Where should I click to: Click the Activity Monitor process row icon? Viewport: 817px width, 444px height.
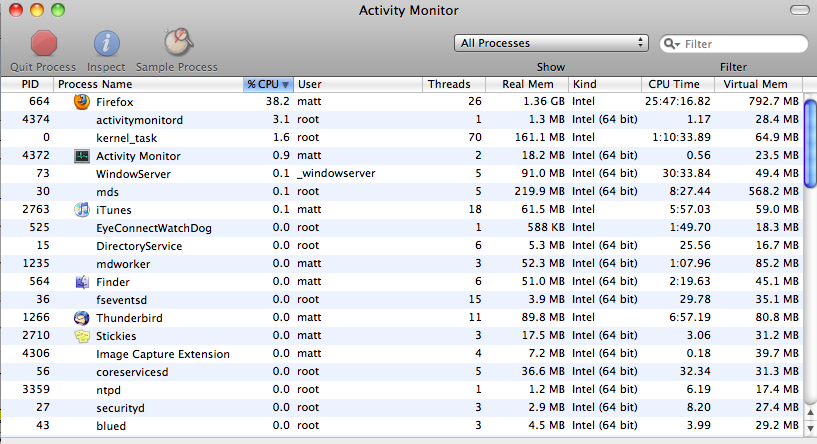(82, 156)
